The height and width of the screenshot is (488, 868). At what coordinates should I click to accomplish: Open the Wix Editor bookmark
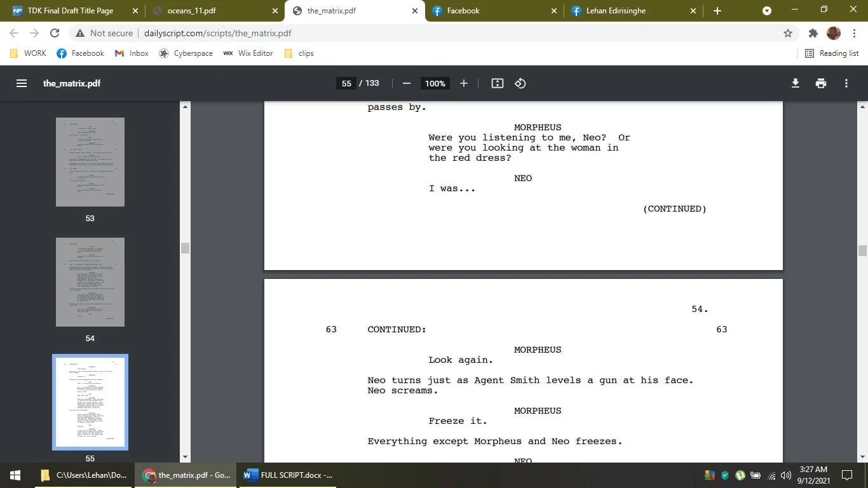tap(248, 53)
